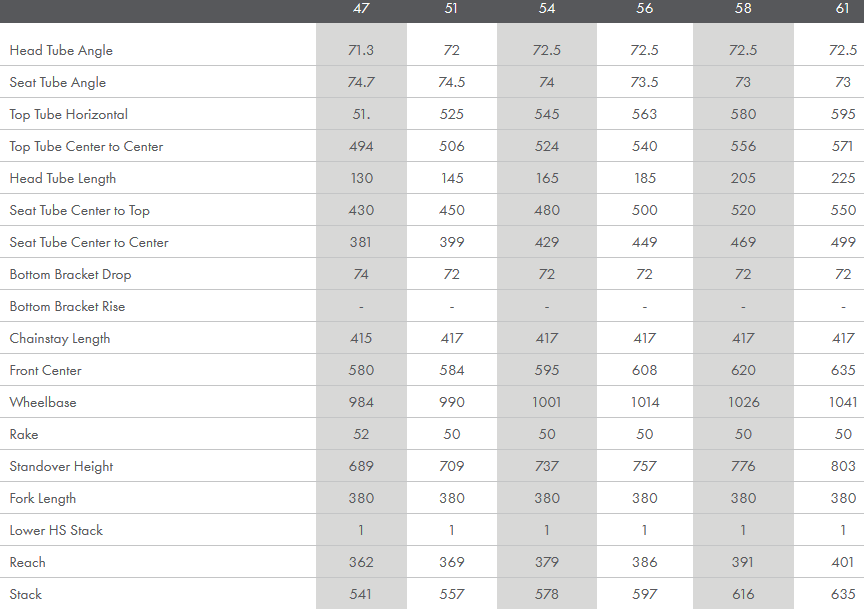Click the size 54 column header

547,9
